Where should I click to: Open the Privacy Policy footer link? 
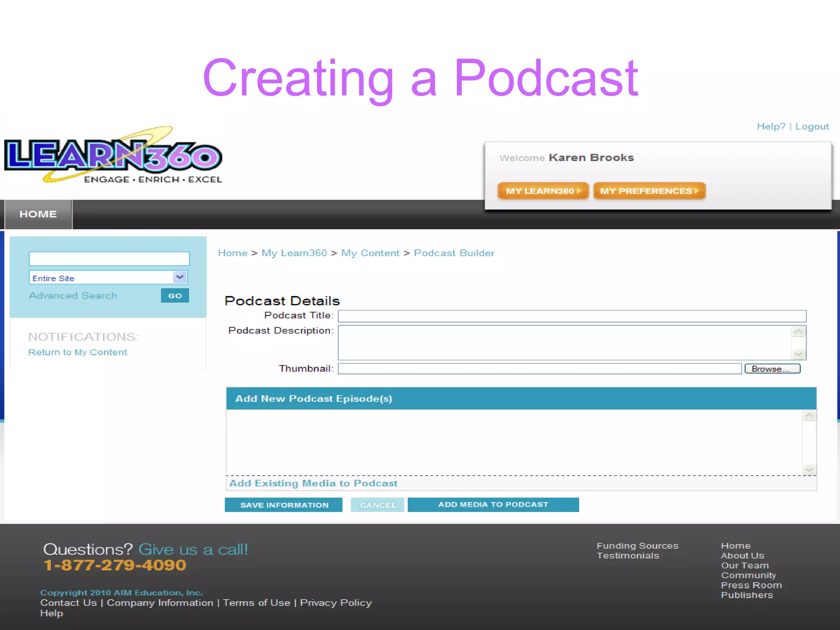pos(336,603)
